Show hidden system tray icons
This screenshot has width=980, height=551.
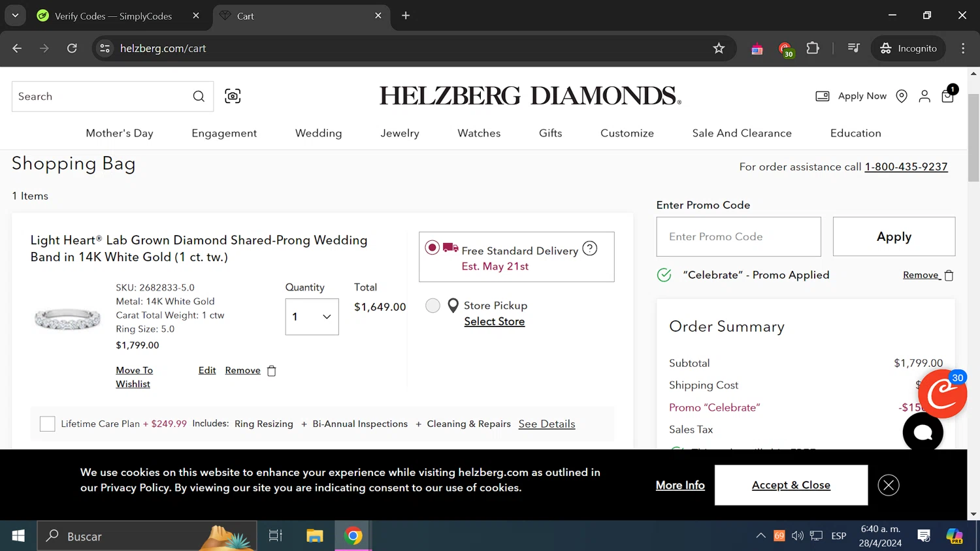[x=760, y=536]
